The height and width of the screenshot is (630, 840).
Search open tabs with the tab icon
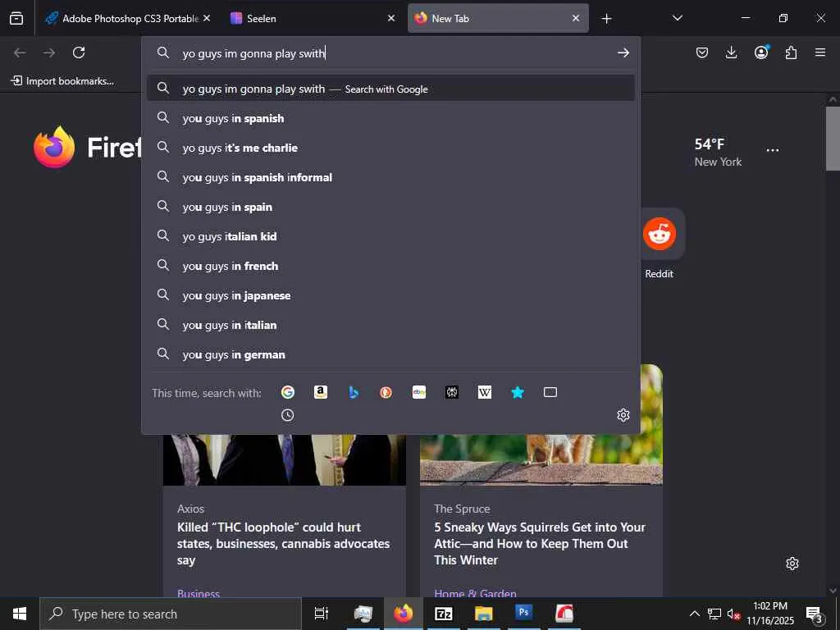tap(550, 392)
